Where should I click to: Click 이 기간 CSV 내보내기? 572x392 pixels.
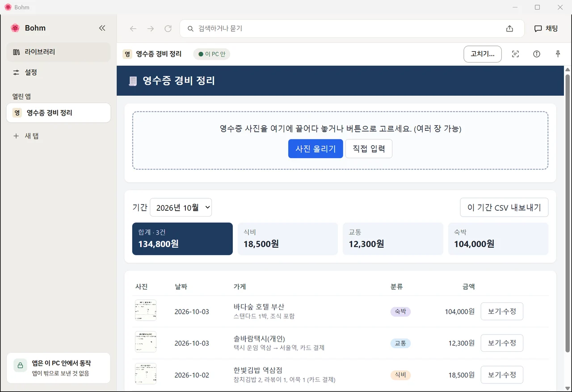[504, 208]
